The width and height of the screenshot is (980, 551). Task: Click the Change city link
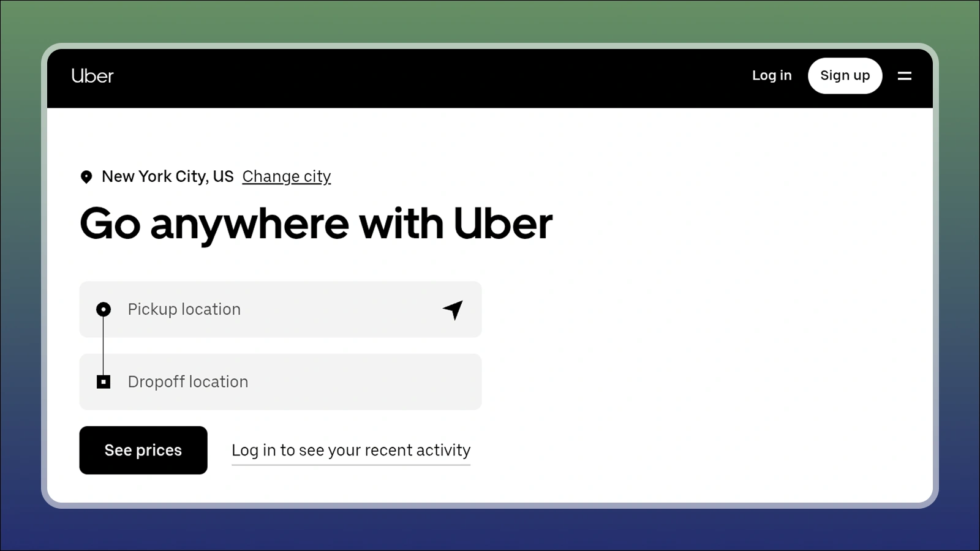coord(287,176)
